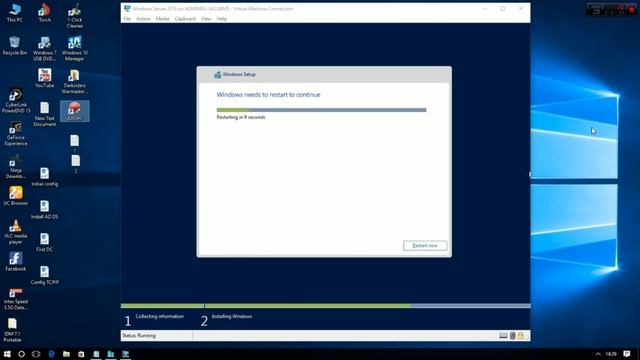The width and height of the screenshot is (640, 360).
Task: Select the highlighted red-ball shortcut icon
Action: pyautogui.click(x=75, y=111)
